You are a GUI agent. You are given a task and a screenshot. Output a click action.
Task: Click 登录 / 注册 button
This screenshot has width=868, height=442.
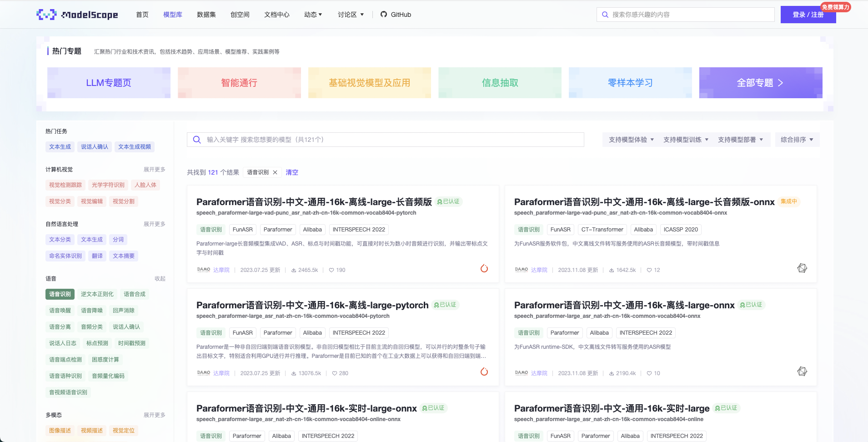(808, 15)
